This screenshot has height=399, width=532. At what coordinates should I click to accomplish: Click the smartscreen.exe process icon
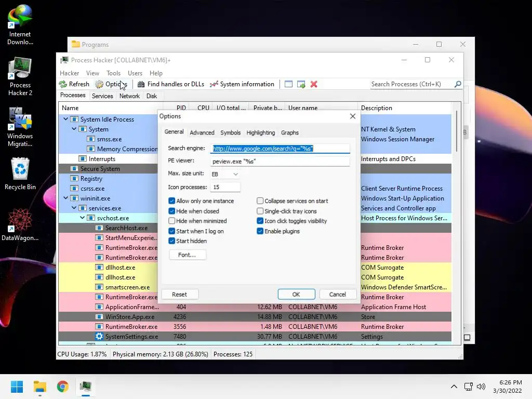tap(99, 287)
